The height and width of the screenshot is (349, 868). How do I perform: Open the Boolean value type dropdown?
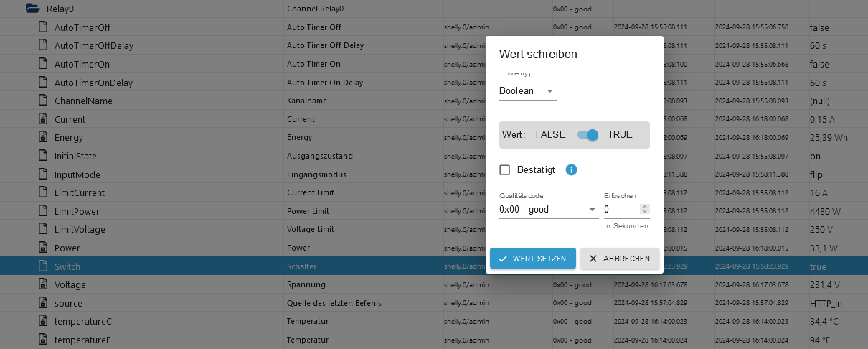[x=527, y=91]
